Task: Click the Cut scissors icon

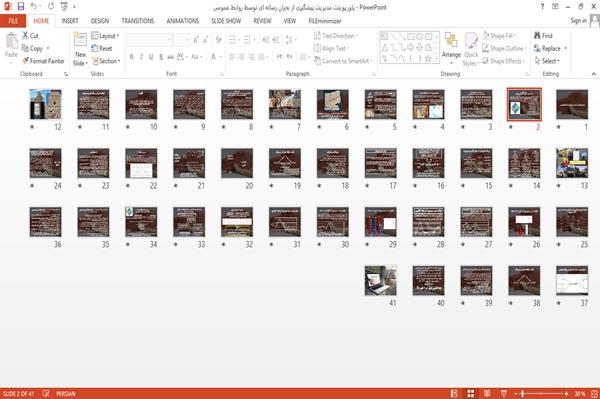Action: 25,36
